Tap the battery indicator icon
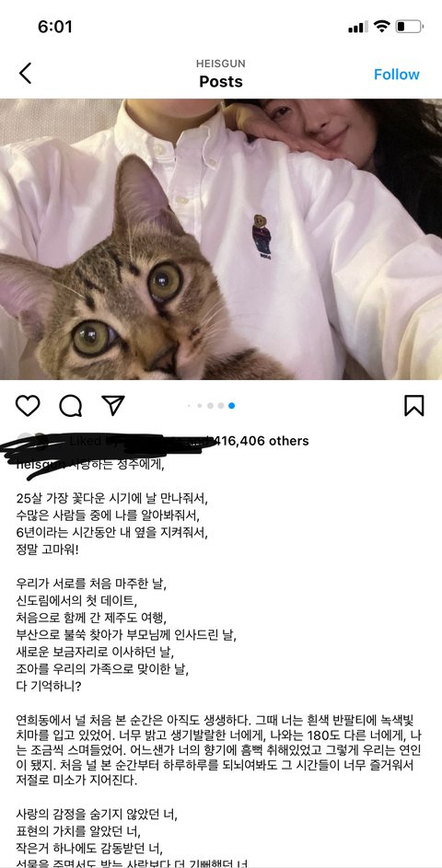 (x=410, y=26)
